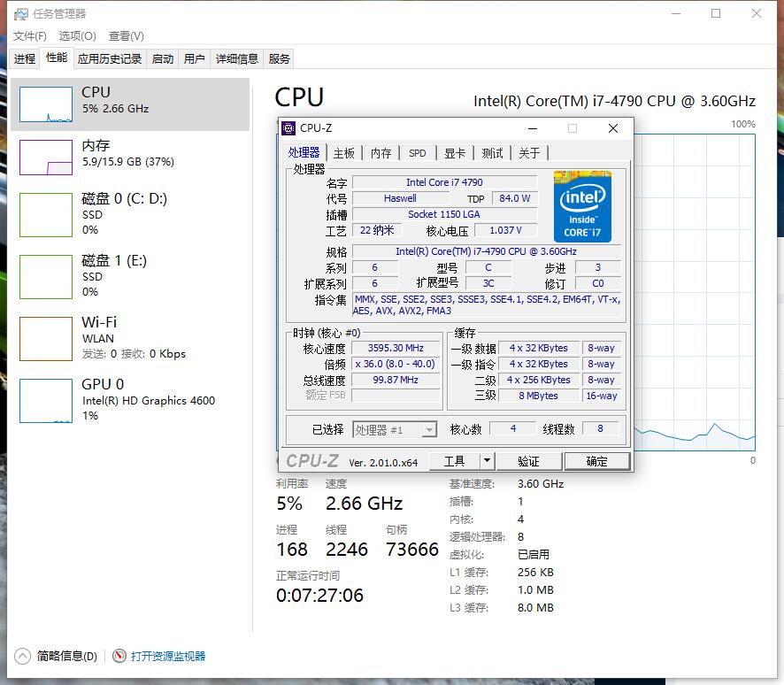784x685 pixels.
Task: Click the 三级 cache value 8 MBytes
Action: click(x=539, y=396)
